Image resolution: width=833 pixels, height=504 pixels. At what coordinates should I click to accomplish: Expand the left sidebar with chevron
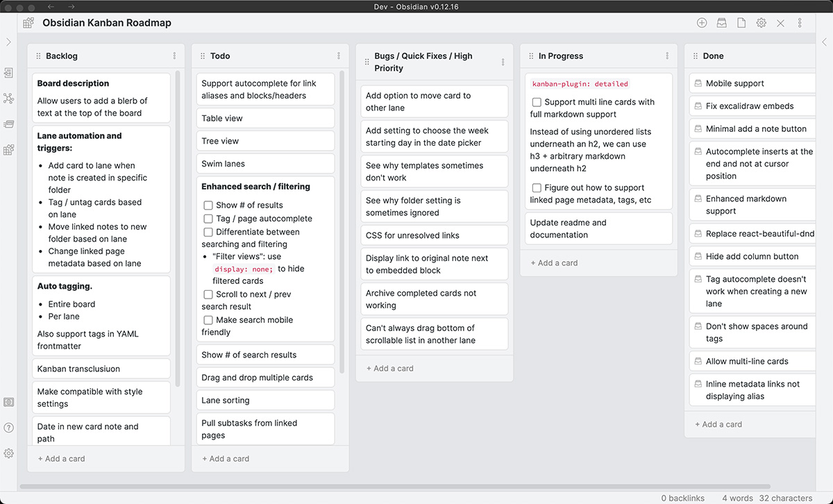8,42
